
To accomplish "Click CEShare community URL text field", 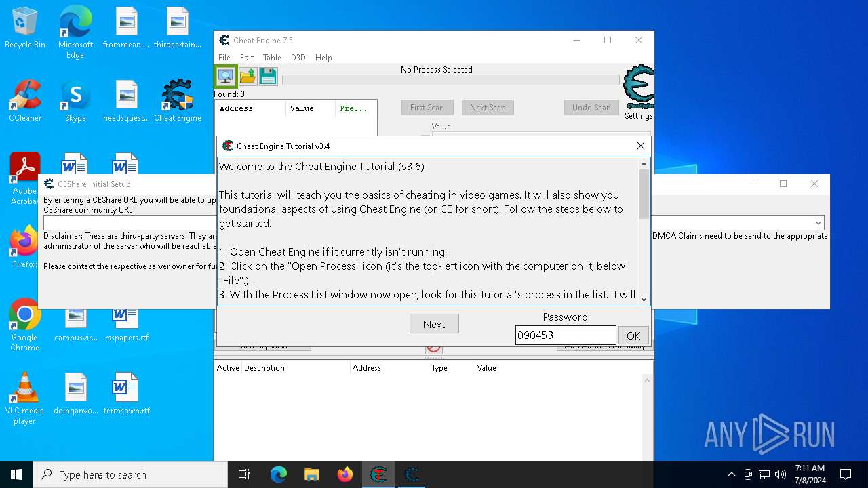I will click(434, 222).
